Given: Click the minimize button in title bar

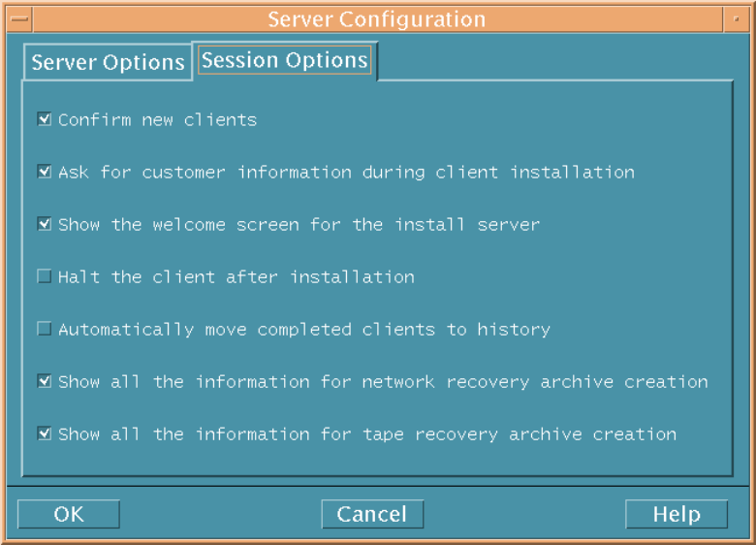Looking at the screenshot, I should click(x=736, y=19).
